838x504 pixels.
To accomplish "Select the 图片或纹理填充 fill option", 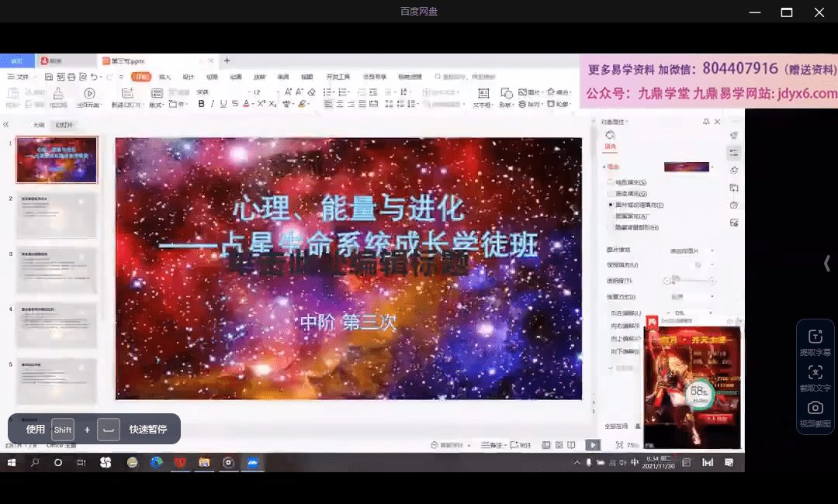I will (x=611, y=205).
